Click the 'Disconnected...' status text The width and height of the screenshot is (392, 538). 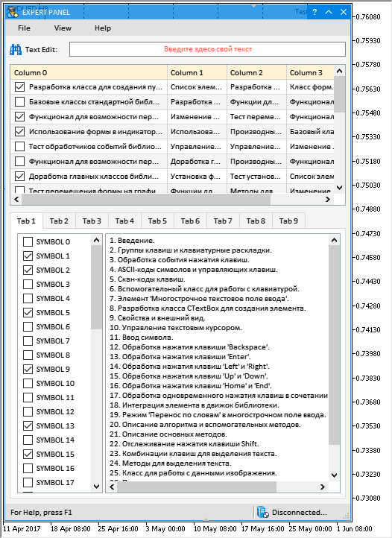300,512
